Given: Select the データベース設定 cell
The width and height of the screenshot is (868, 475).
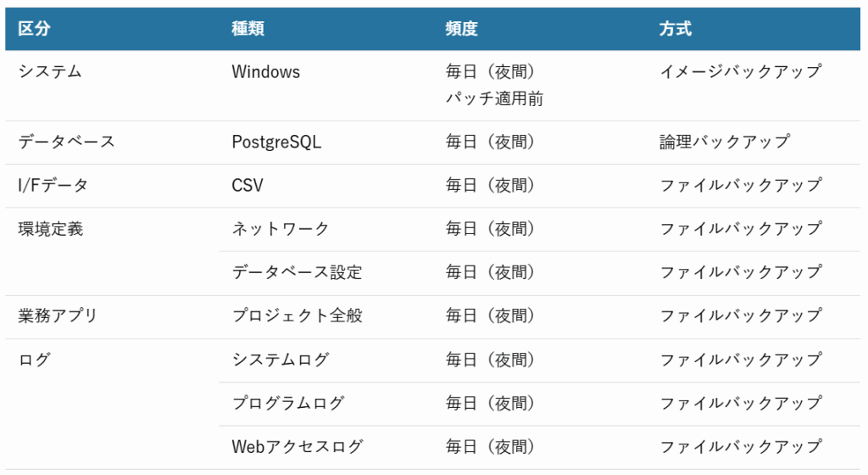Looking at the screenshot, I should pos(297,272).
